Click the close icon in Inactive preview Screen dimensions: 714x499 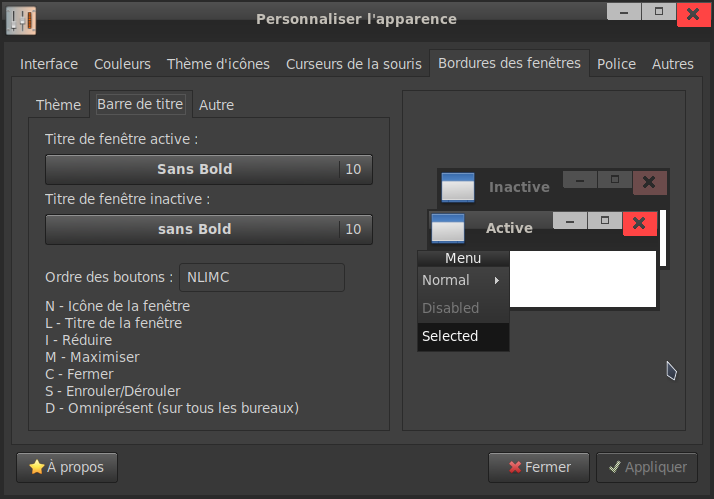point(650,183)
